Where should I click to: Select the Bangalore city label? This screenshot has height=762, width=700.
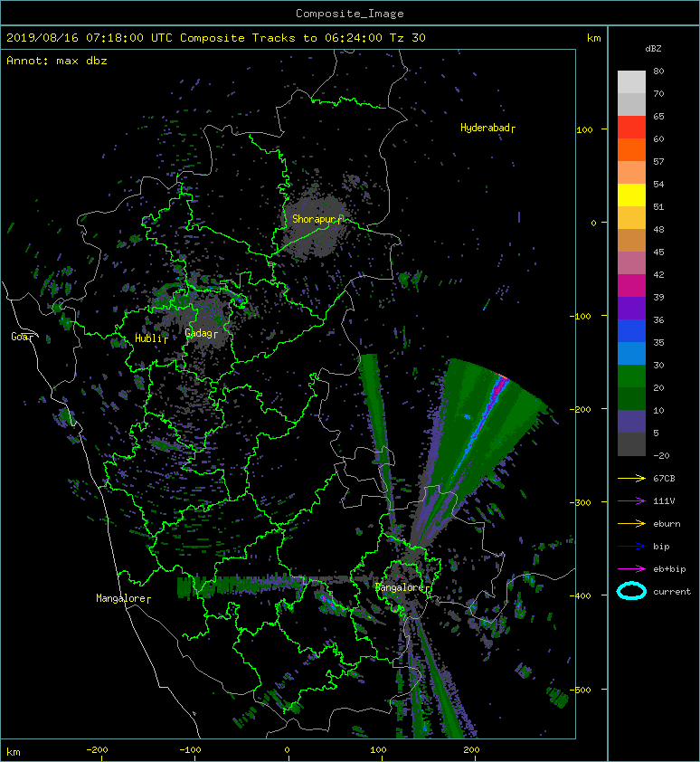click(401, 587)
